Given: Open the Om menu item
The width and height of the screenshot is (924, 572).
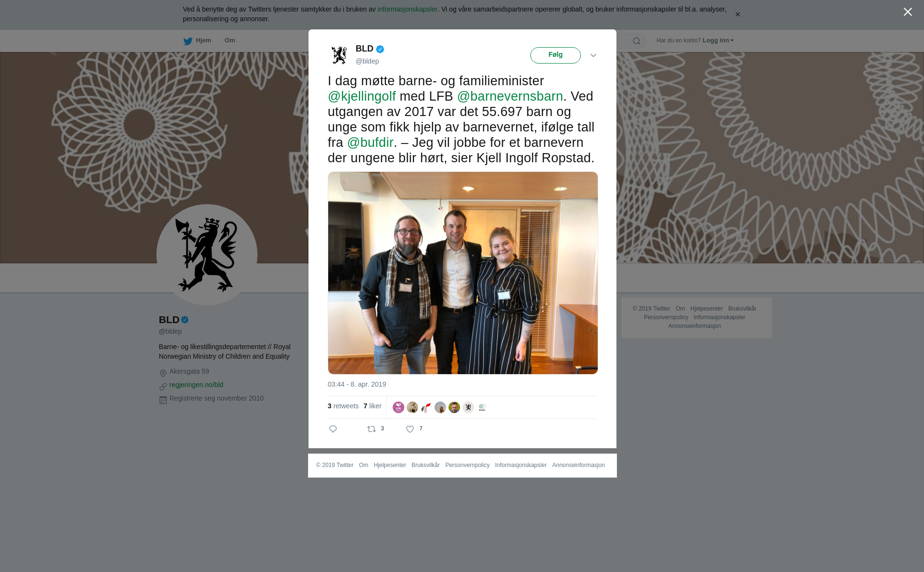Looking at the screenshot, I should tap(230, 40).
